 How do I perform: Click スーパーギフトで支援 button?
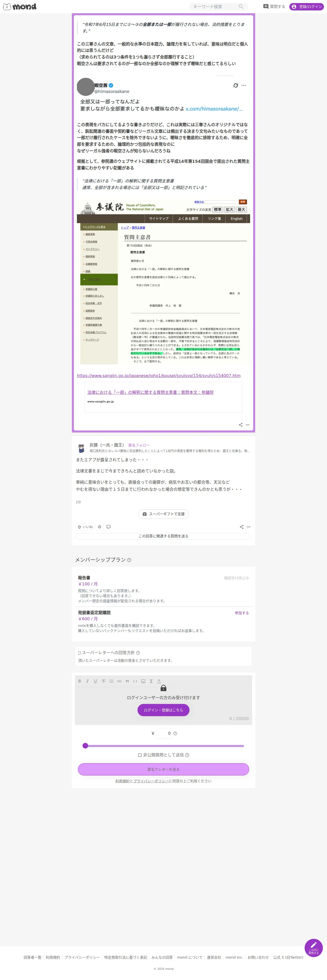tap(163, 514)
